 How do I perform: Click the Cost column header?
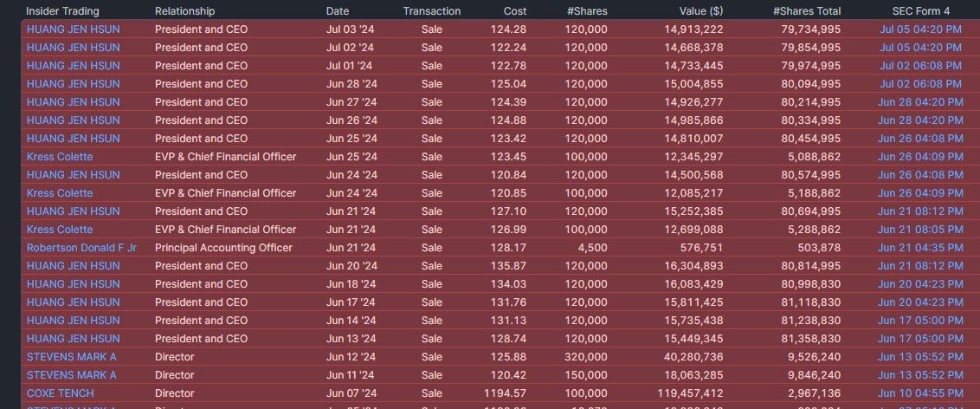point(515,11)
